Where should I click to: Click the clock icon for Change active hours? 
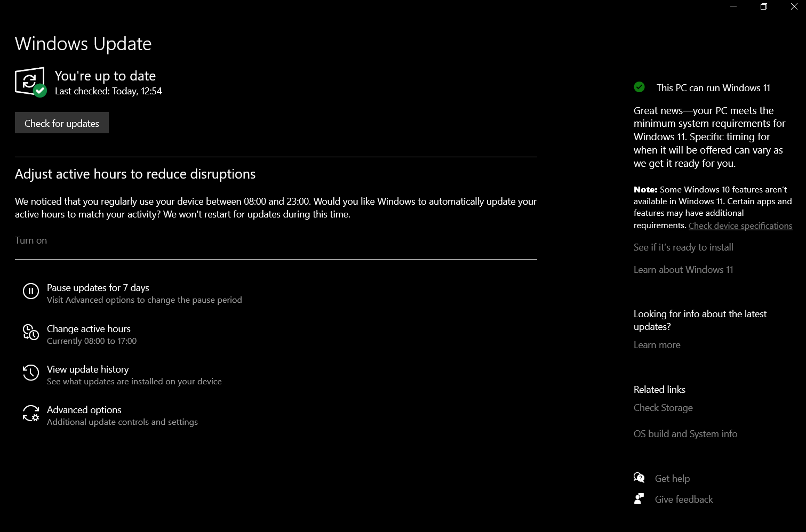[x=31, y=332]
